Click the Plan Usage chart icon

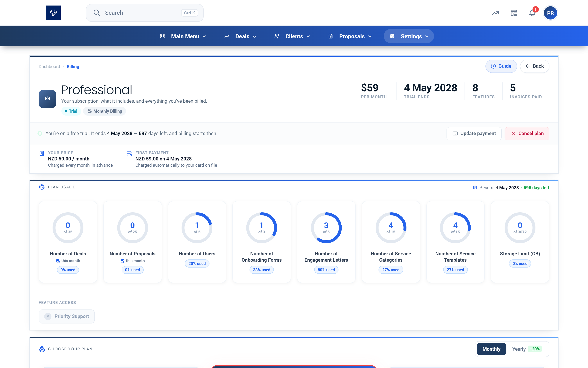(x=42, y=187)
